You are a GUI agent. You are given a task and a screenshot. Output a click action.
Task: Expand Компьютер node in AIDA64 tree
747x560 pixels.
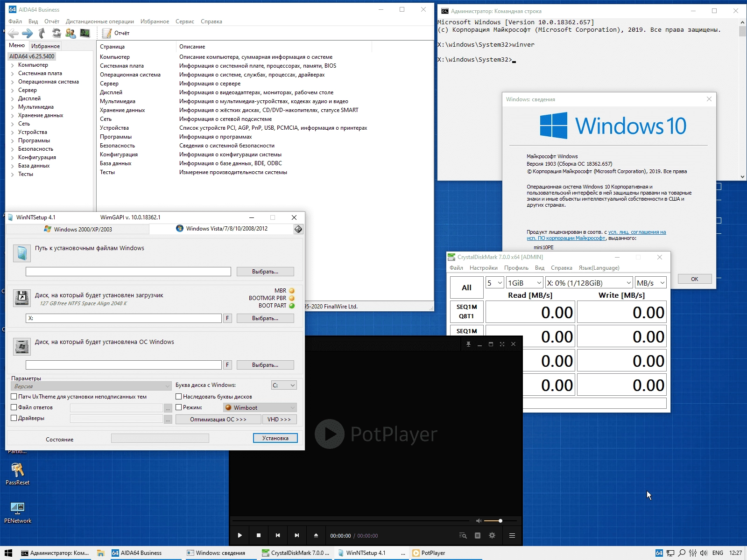click(12, 65)
